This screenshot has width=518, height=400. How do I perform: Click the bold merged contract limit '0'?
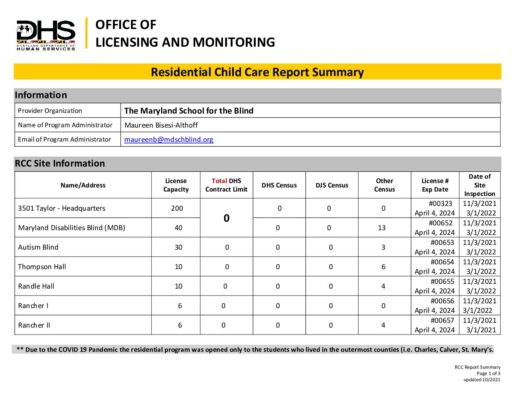pos(226,218)
